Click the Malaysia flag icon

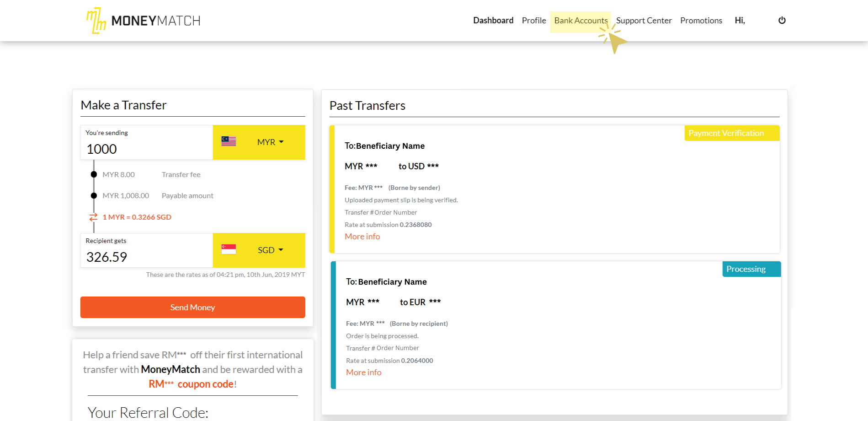(x=229, y=141)
